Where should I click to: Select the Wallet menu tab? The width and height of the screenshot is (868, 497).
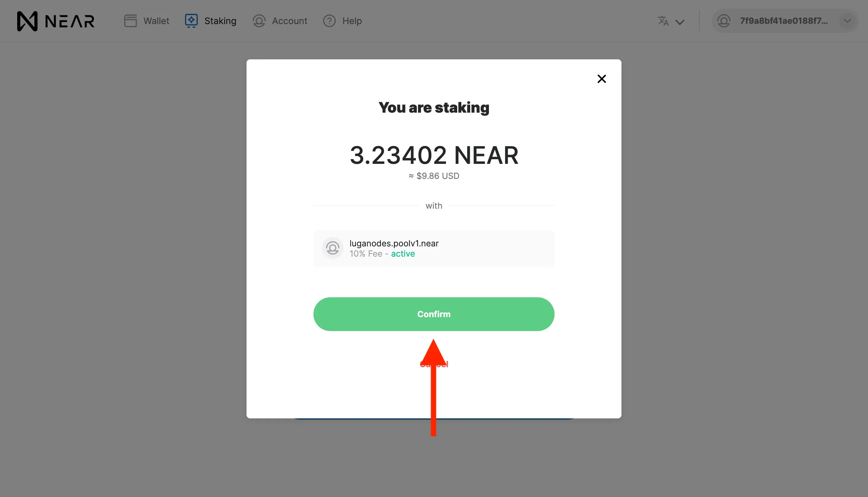pos(147,20)
